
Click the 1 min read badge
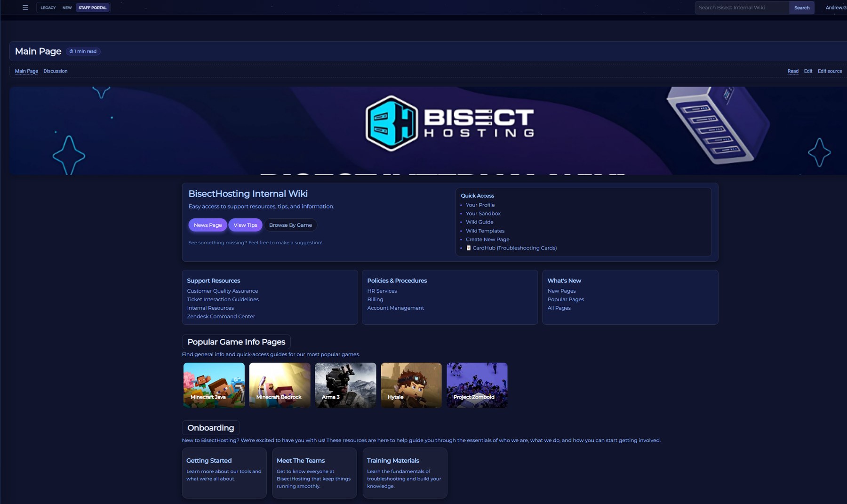83,51
